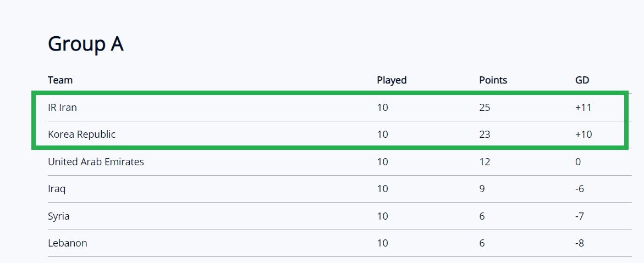Click IR Iran's 25 points value
Image resolution: width=644 pixels, height=263 pixels.
click(x=485, y=108)
